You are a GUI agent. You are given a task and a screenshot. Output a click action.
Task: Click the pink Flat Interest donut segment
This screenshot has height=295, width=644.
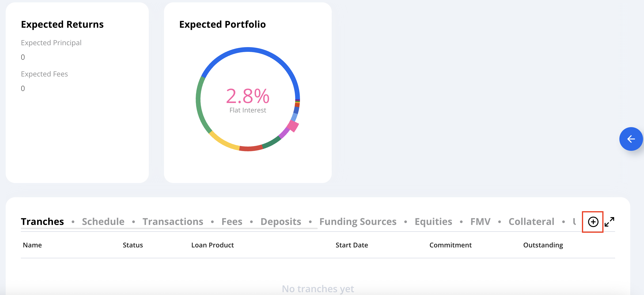(293, 126)
